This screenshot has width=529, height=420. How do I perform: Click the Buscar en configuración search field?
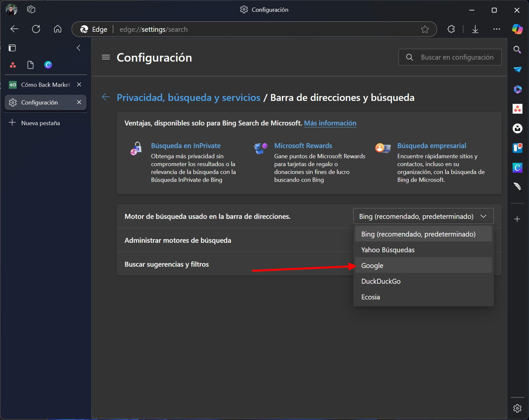tap(450, 57)
